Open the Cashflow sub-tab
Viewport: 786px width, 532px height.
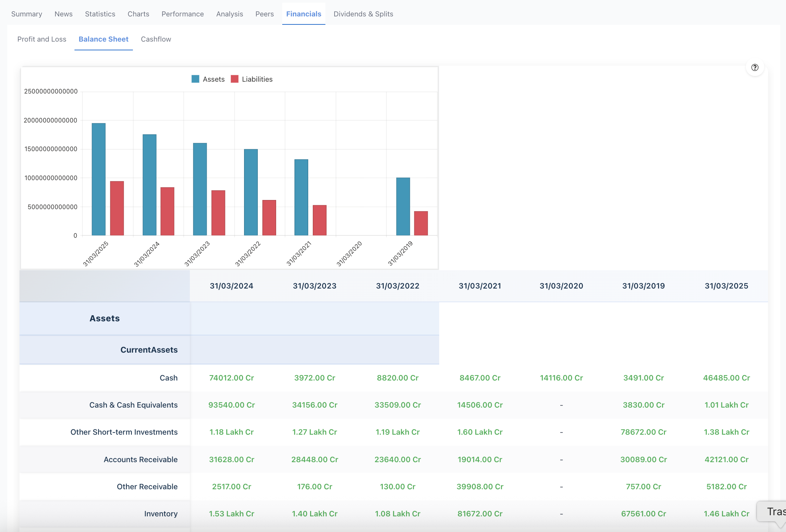(x=156, y=39)
